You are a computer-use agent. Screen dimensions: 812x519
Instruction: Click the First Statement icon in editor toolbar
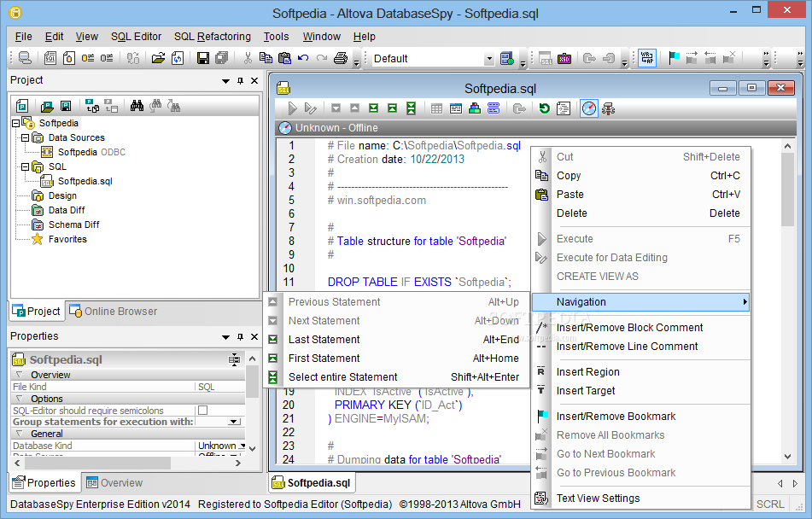(x=392, y=108)
